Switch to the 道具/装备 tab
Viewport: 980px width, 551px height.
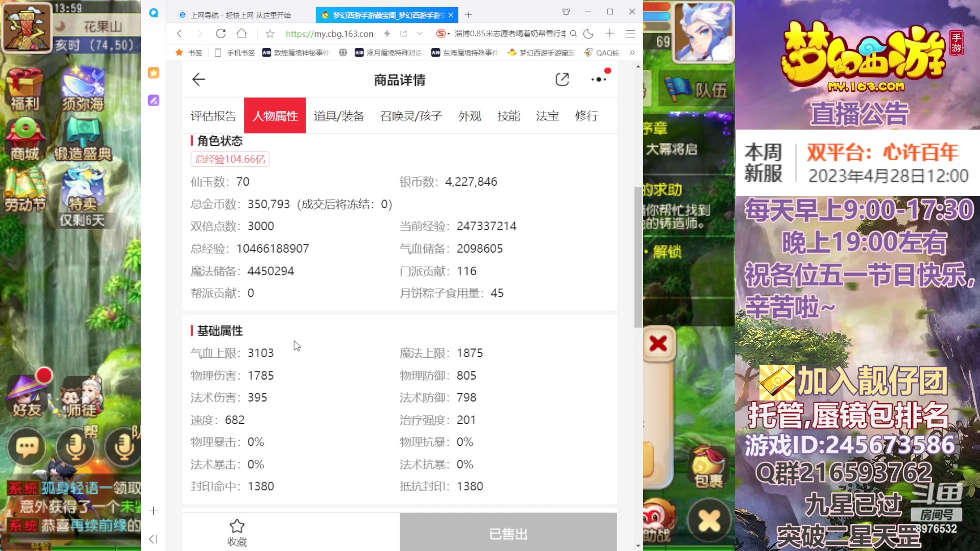(x=339, y=116)
